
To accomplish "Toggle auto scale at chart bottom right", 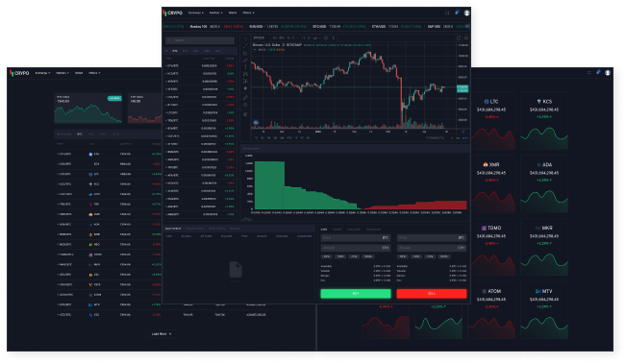I will (464, 138).
